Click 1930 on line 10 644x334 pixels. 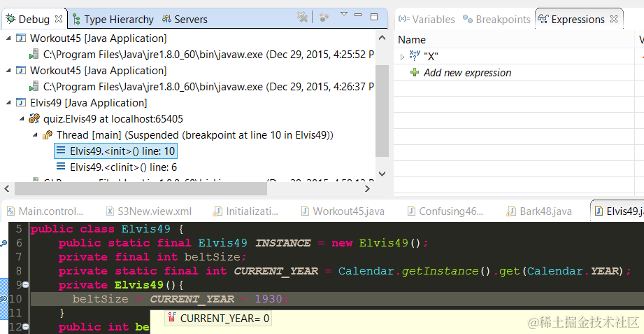pos(269,299)
